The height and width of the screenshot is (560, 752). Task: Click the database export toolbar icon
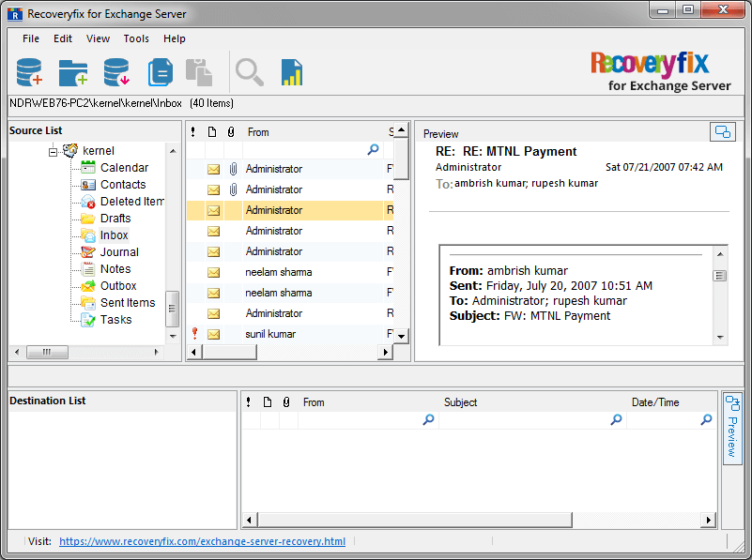[x=116, y=72]
